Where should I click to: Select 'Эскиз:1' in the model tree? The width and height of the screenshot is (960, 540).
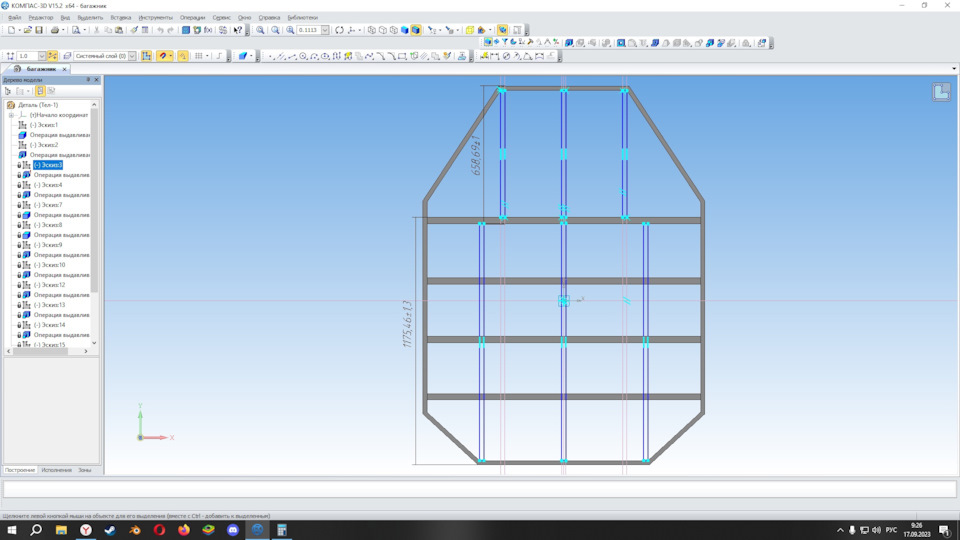click(44, 125)
